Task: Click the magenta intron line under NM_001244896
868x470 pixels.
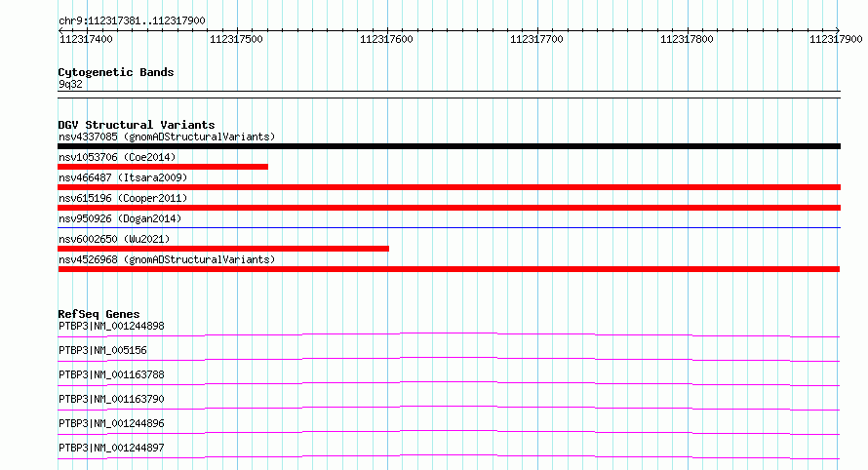Action: click(449, 431)
